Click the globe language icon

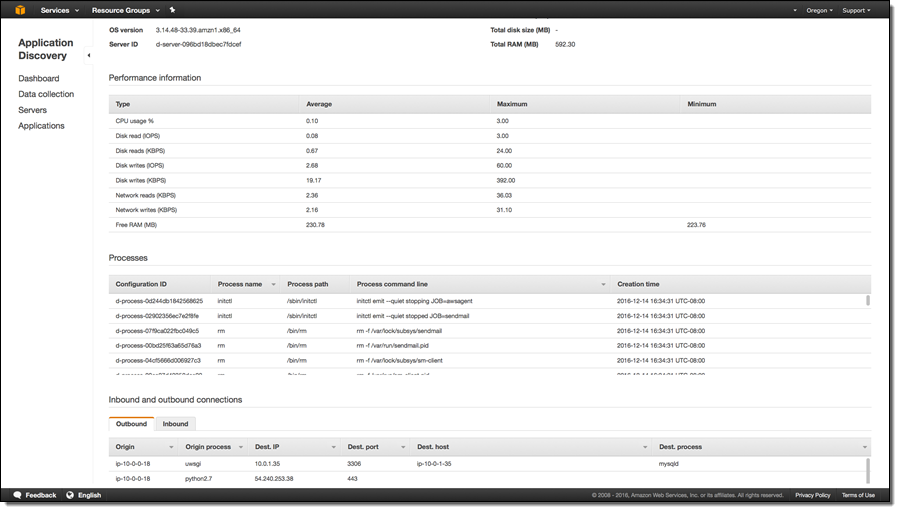pyautogui.click(x=70, y=495)
